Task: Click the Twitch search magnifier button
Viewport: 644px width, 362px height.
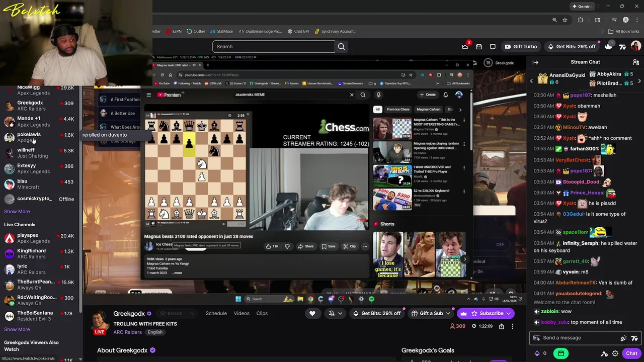Action: [x=341, y=46]
